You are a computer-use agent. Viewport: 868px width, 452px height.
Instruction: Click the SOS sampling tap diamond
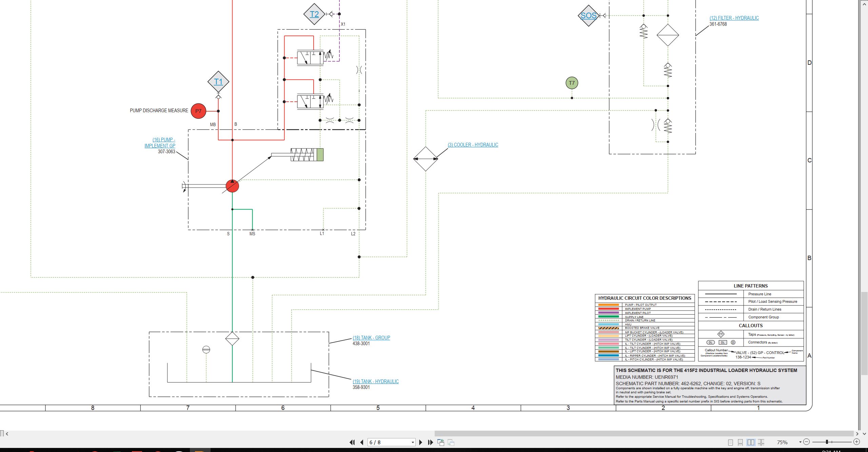(588, 16)
